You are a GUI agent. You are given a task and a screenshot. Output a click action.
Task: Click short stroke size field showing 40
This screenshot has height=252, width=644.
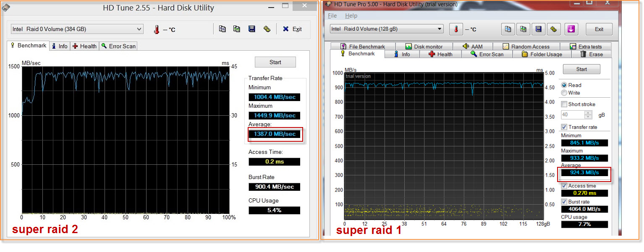[572, 114]
